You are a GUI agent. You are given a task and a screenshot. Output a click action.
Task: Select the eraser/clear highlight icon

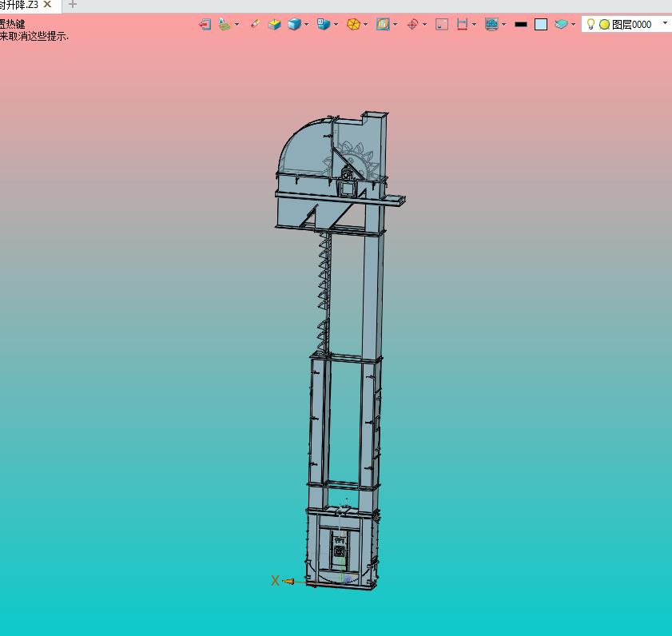click(255, 24)
